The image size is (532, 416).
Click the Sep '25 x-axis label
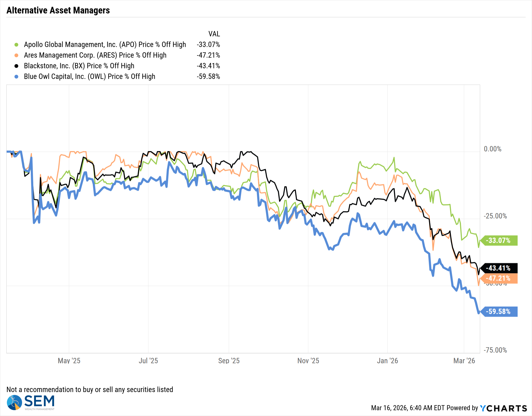point(229,361)
